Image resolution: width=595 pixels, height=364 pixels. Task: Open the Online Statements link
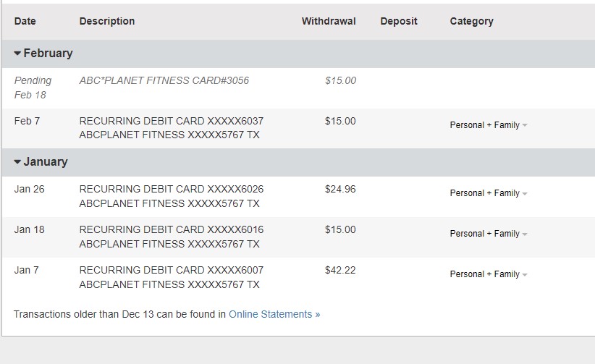pyautogui.click(x=274, y=314)
